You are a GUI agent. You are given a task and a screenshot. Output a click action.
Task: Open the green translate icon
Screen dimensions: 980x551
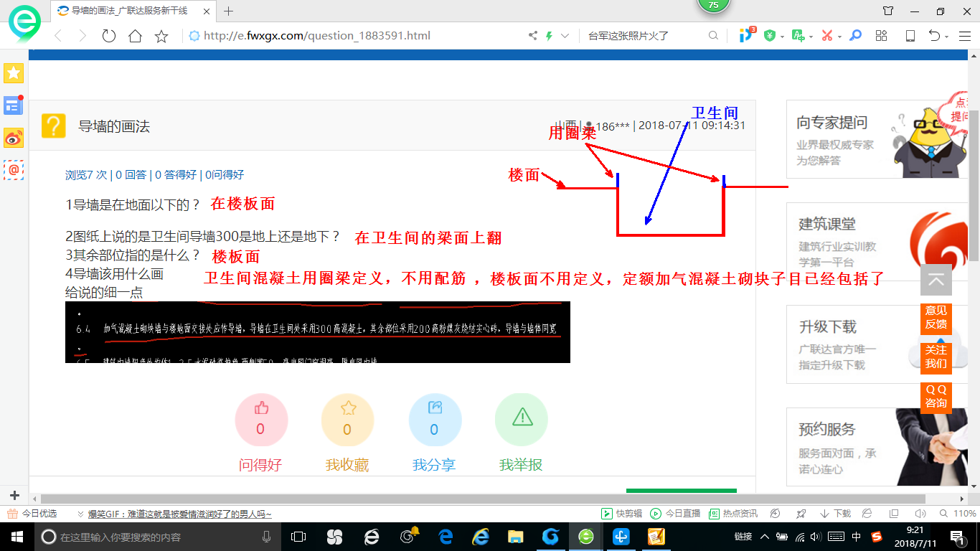[798, 36]
